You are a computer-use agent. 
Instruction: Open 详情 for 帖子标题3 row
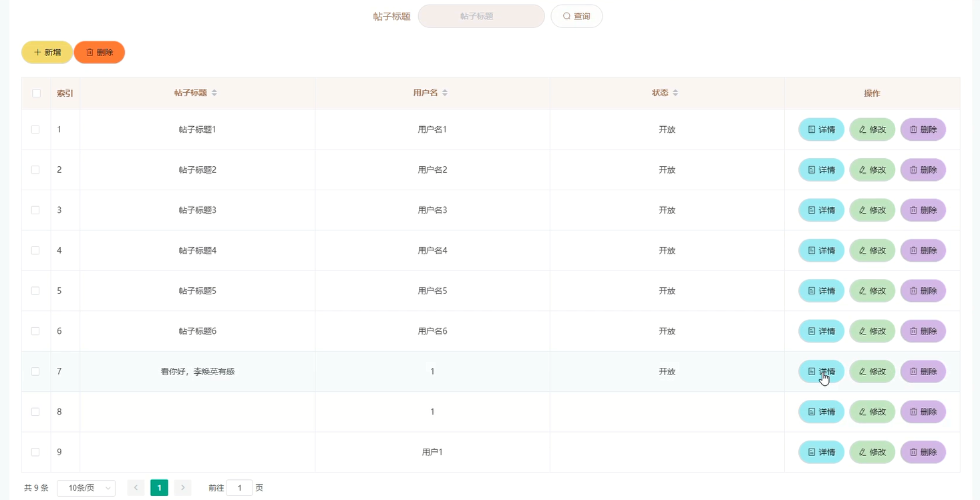click(x=821, y=210)
